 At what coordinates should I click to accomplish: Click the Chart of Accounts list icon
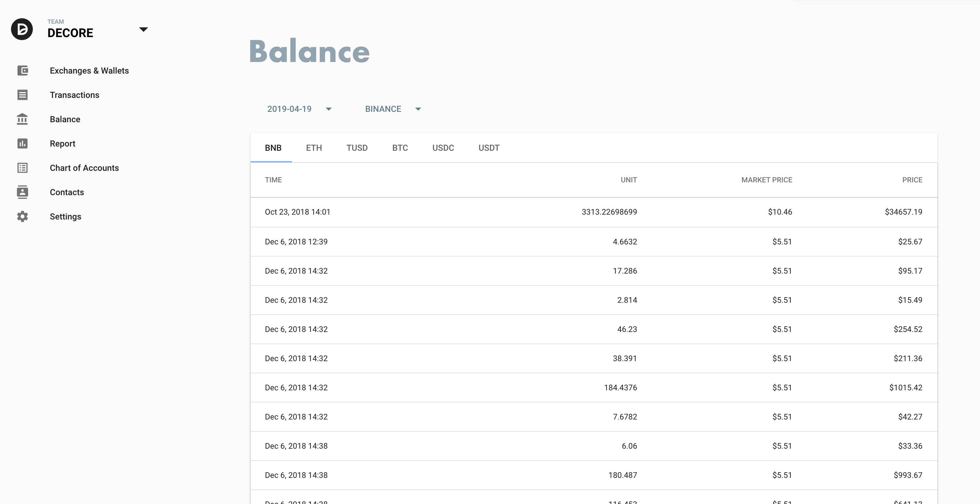pos(23,168)
